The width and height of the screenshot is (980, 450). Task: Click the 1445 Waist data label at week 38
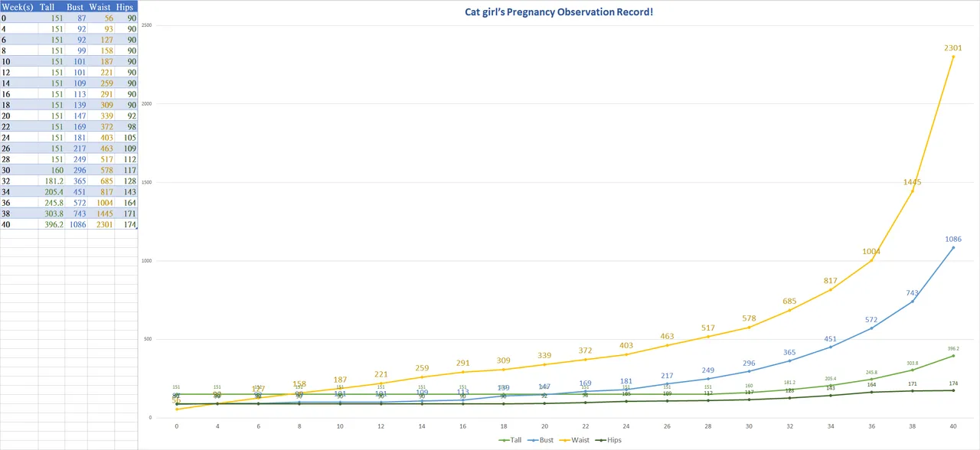(x=912, y=182)
